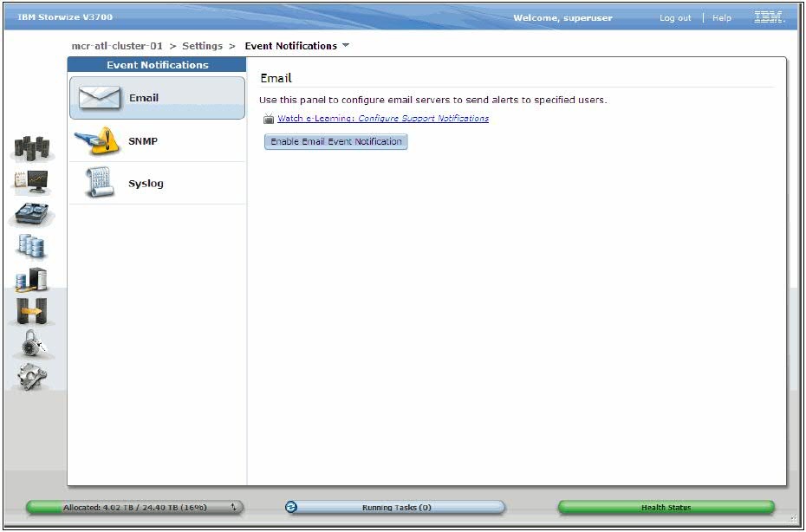Open the Watch e-Learning Configure Support Notifications link
806x532 pixels.
pyautogui.click(x=383, y=118)
